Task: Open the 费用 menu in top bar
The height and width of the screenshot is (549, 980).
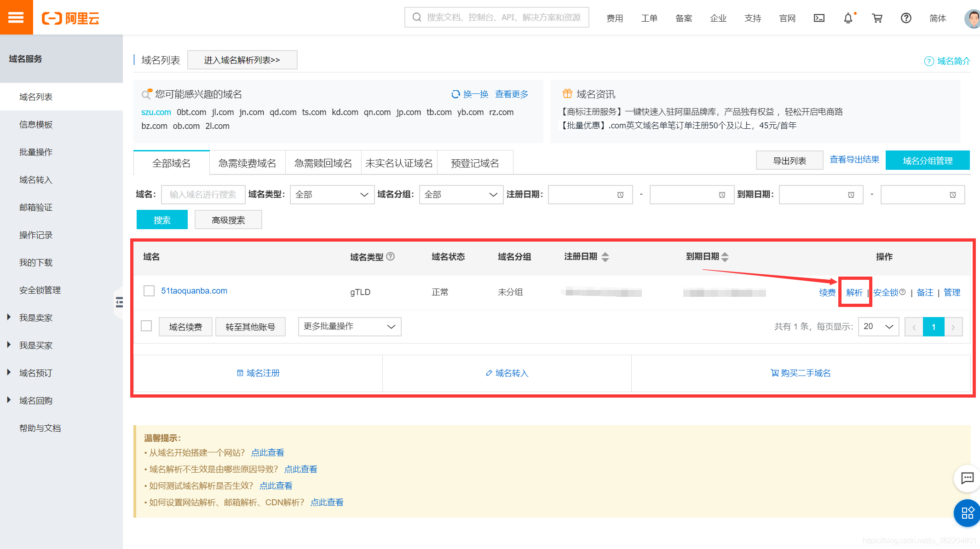Action: pyautogui.click(x=615, y=17)
